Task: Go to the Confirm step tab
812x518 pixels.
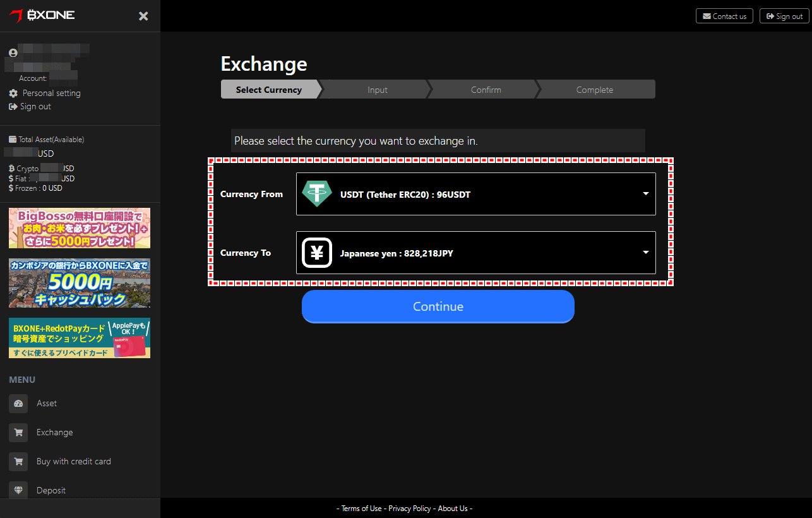Action: 486,90
